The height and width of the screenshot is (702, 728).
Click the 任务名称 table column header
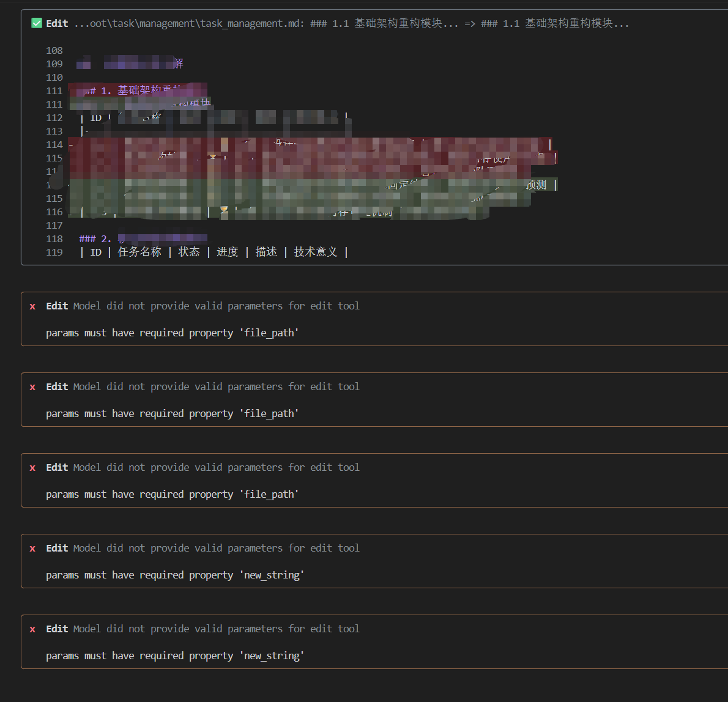point(139,253)
